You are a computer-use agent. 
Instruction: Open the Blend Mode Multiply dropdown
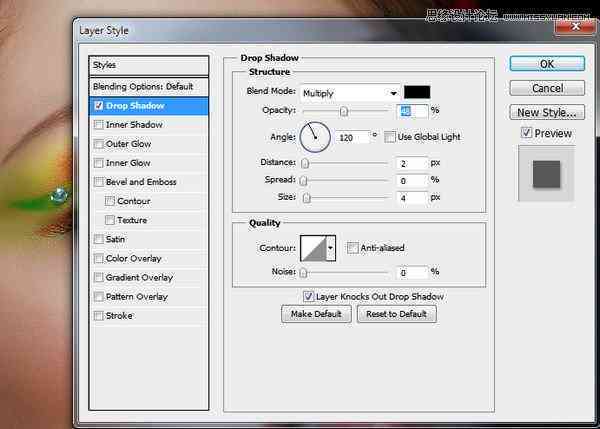[x=350, y=93]
